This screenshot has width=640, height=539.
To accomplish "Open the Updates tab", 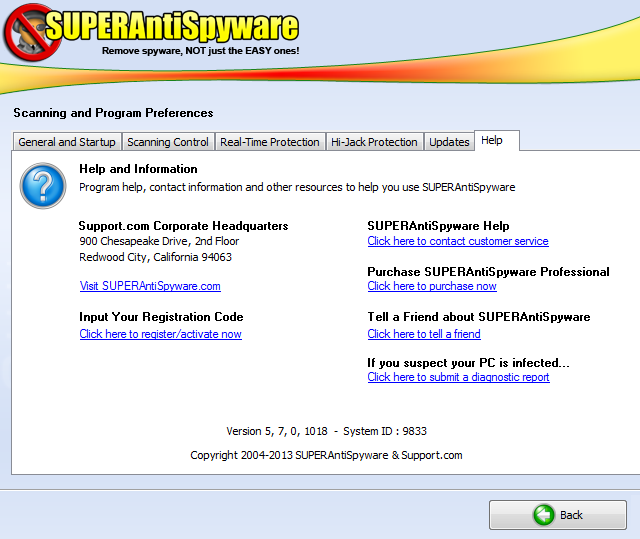I will [x=449, y=142].
